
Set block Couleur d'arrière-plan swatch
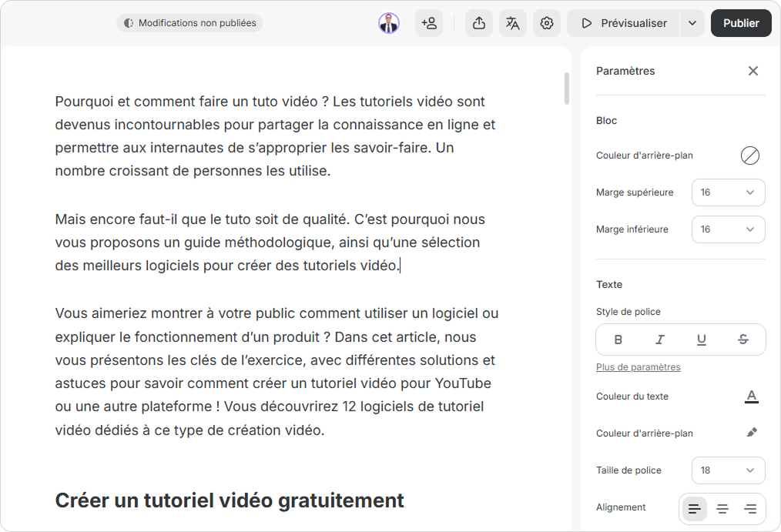(749, 156)
